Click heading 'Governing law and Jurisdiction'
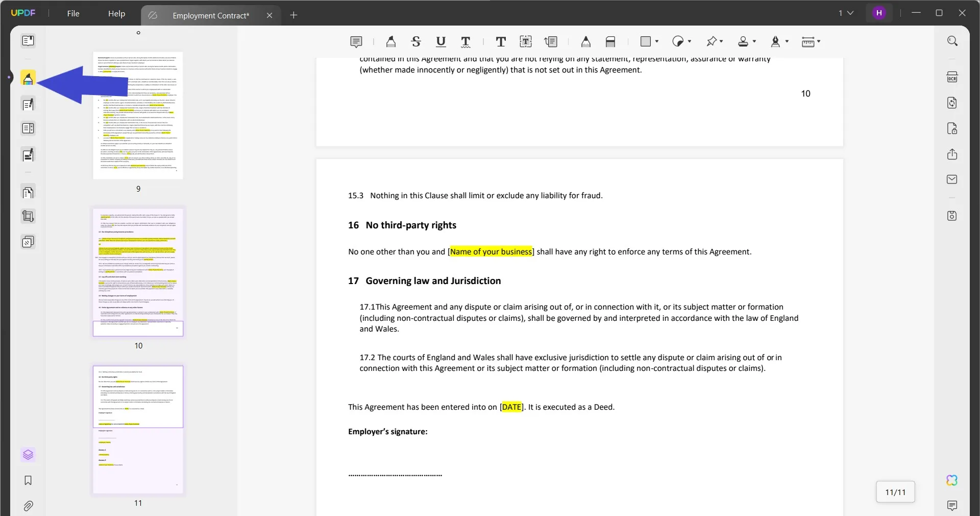This screenshot has height=516, width=980. coord(433,281)
